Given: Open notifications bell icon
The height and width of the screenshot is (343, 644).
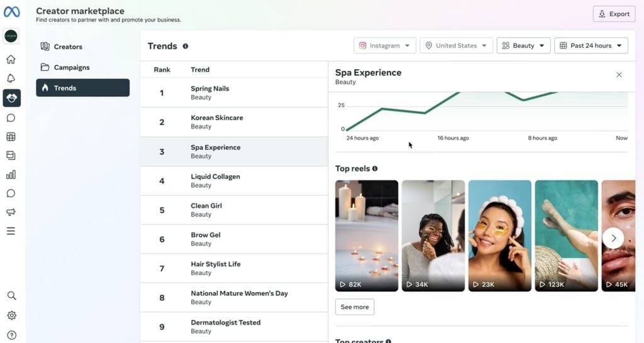Looking at the screenshot, I should (x=11, y=79).
